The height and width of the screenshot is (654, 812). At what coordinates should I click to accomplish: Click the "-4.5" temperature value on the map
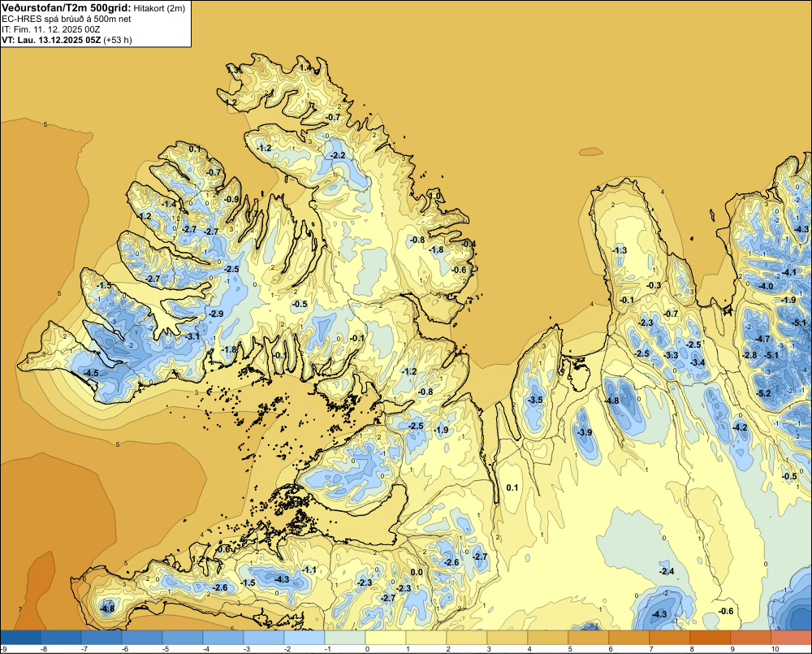tap(91, 373)
